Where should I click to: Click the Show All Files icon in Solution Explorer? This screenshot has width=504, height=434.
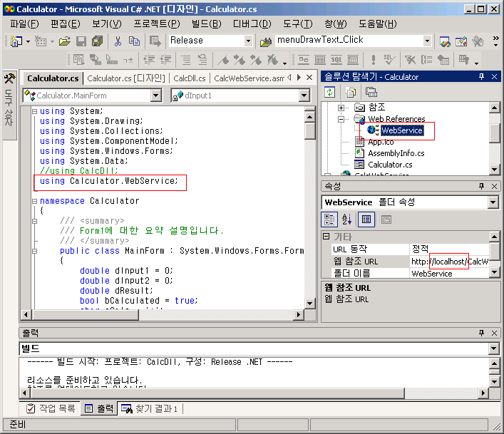(350, 92)
